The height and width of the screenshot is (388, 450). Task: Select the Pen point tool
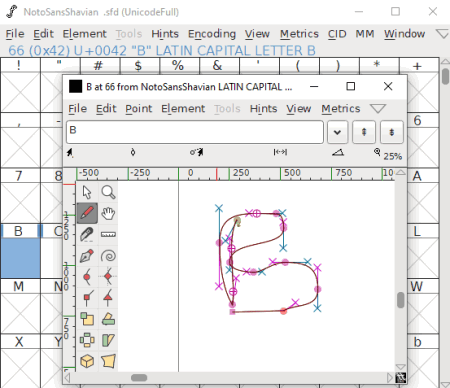(x=87, y=256)
